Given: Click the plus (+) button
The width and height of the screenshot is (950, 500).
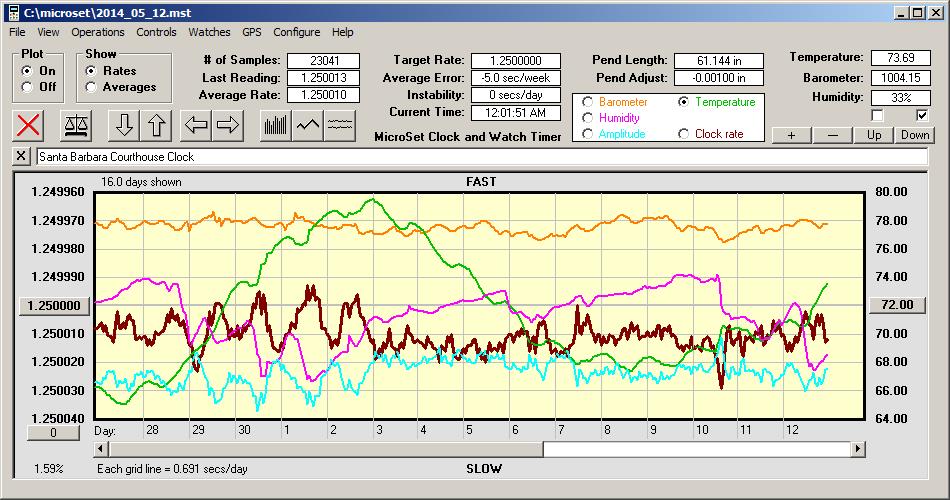Looking at the screenshot, I should point(791,135).
